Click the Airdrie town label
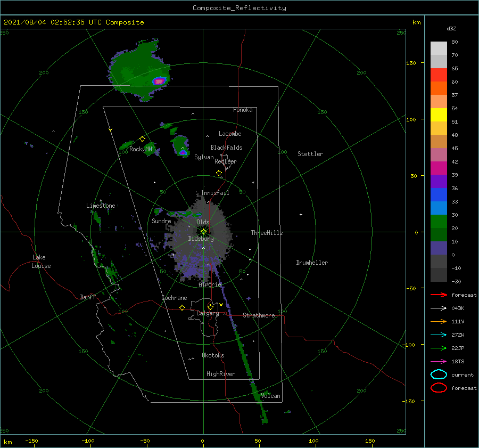The height and width of the screenshot is (448, 479). point(210,284)
